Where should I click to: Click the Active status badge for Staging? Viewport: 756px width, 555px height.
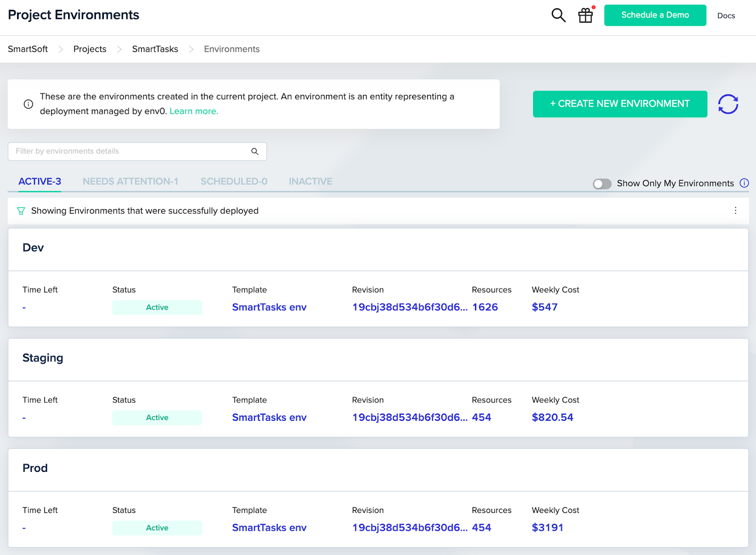157,418
